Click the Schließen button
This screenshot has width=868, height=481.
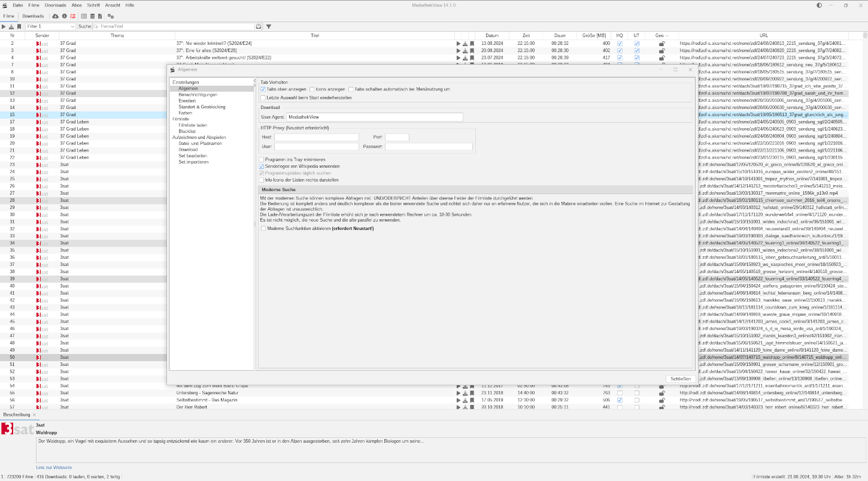click(681, 379)
